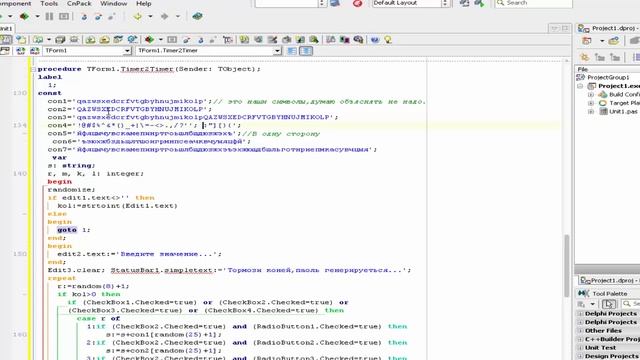Click the Search field in the title bar
640x360 pixels.
point(533,3)
